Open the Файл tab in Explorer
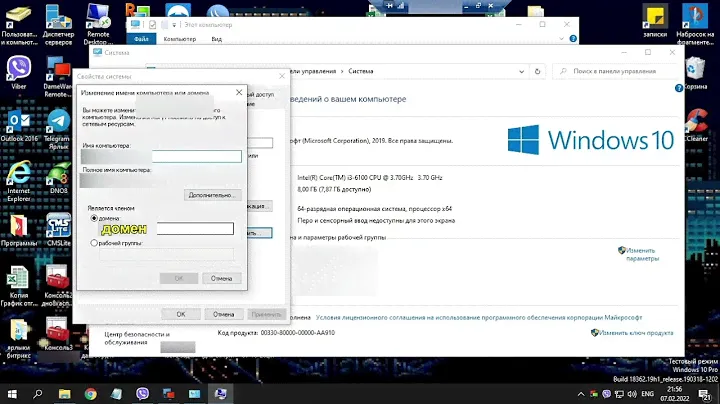Image resolution: width=720 pixels, height=404 pixels. 141,39
